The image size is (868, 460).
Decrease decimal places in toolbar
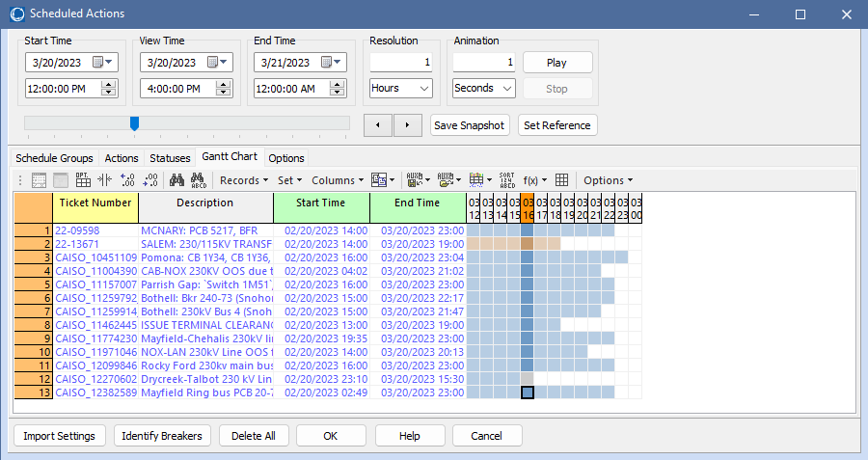pos(149,180)
